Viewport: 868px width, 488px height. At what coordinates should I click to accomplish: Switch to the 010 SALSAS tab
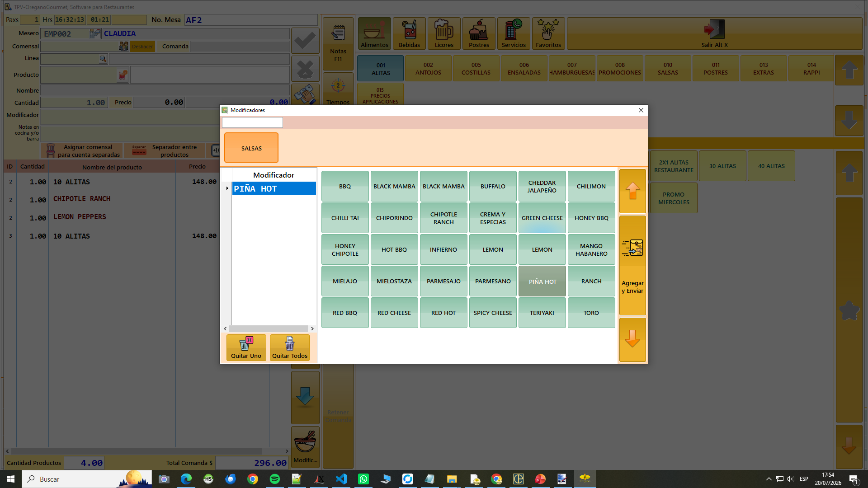pos(668,68)
